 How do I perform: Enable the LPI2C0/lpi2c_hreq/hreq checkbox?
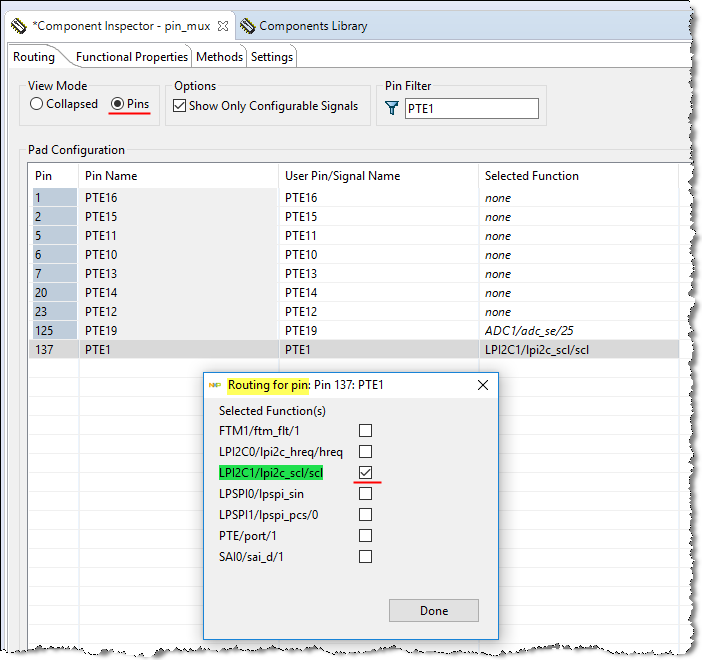click(365, 451)
